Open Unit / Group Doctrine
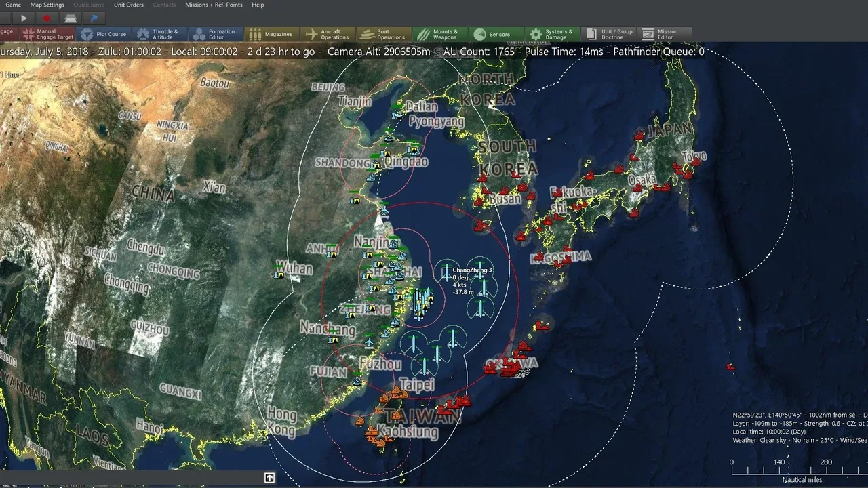This screenshot has height=488, width=868. [x=608, y=34]
